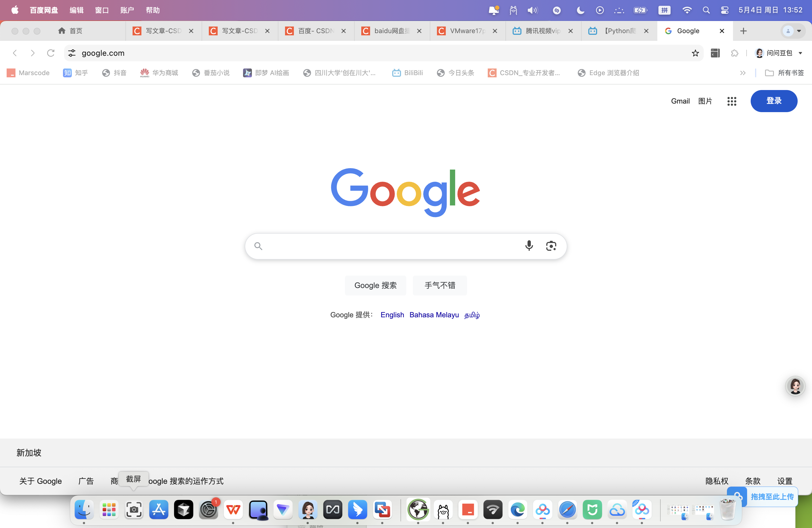Switch Google language to English link

(392, 315)
